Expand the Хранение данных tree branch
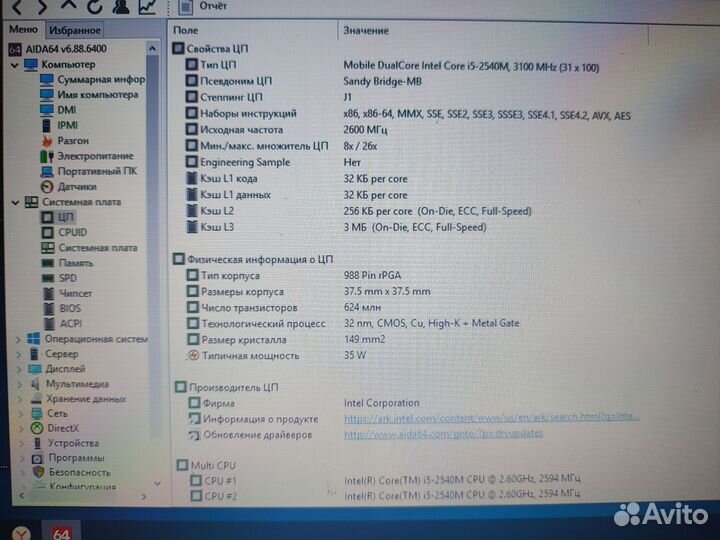 pyautogui.click(x=21, y=399)
